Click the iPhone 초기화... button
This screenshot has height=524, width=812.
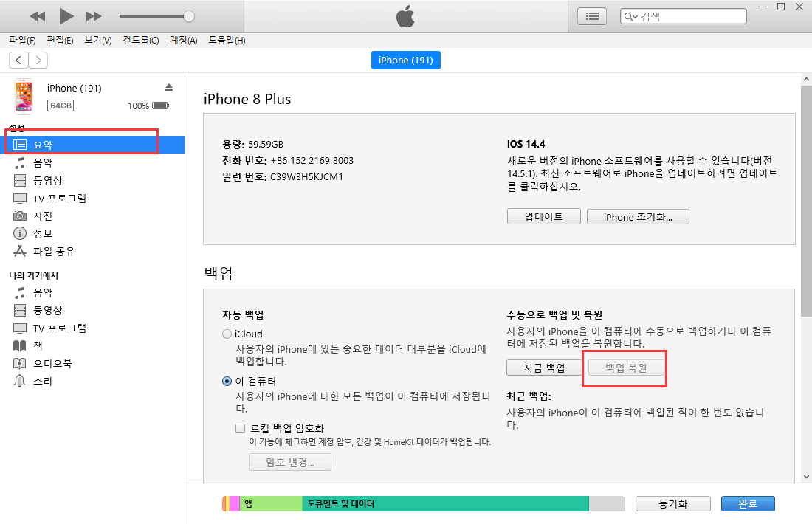click(x=638, y=216)
